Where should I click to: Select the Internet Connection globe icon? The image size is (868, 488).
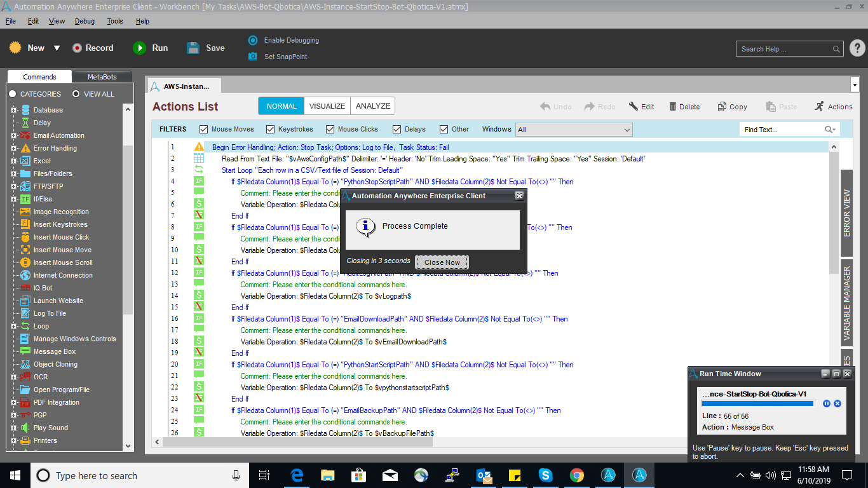25,275
